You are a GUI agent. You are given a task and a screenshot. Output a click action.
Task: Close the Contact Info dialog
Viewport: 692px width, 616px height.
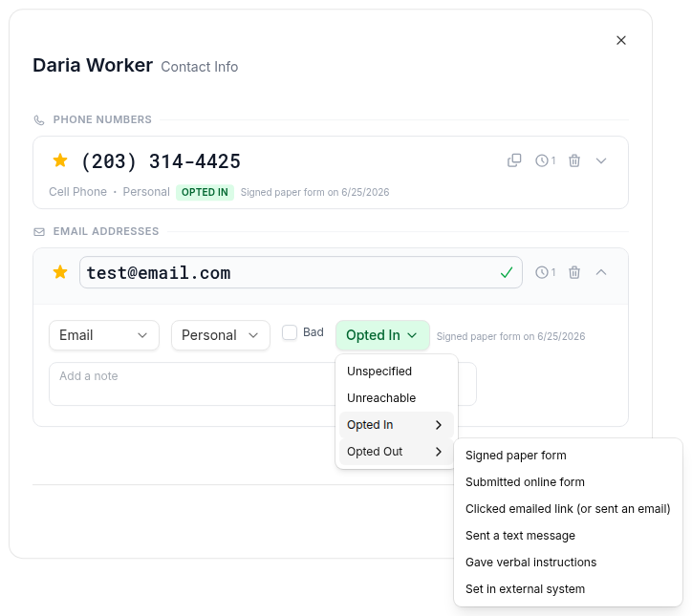621,40
